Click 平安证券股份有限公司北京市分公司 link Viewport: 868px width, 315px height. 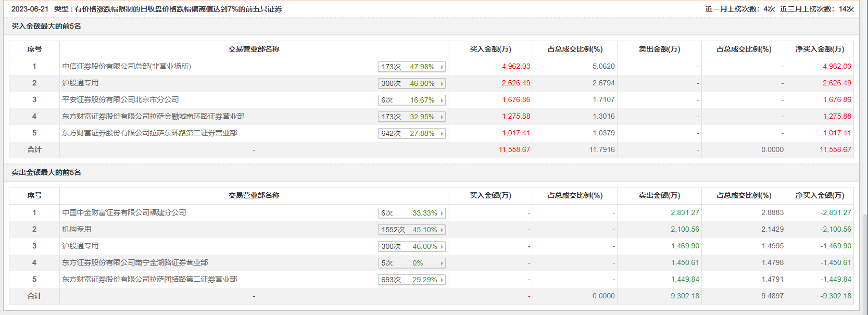coord(120,99)
